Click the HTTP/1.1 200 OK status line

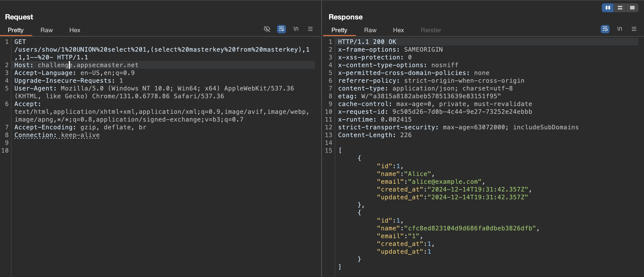tap(367, 42)
